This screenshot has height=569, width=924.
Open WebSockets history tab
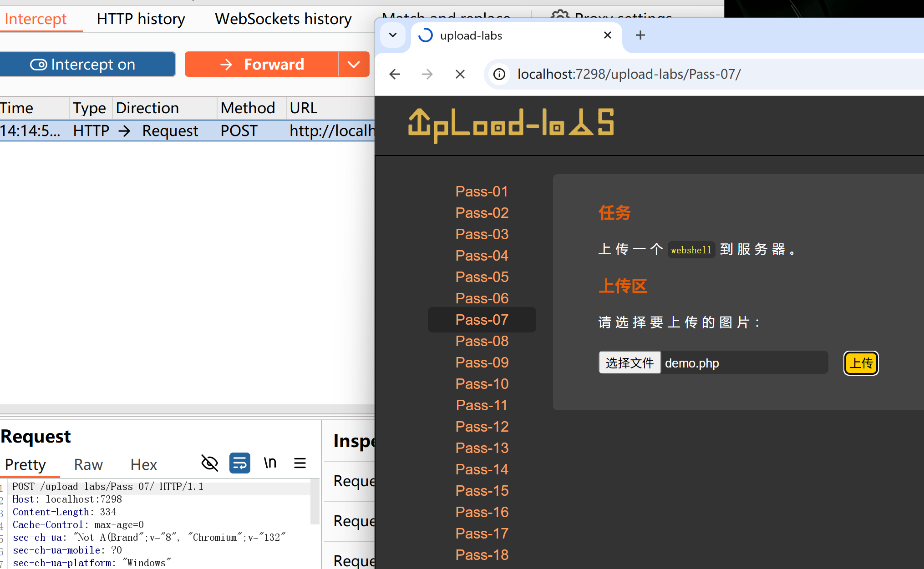283,19
